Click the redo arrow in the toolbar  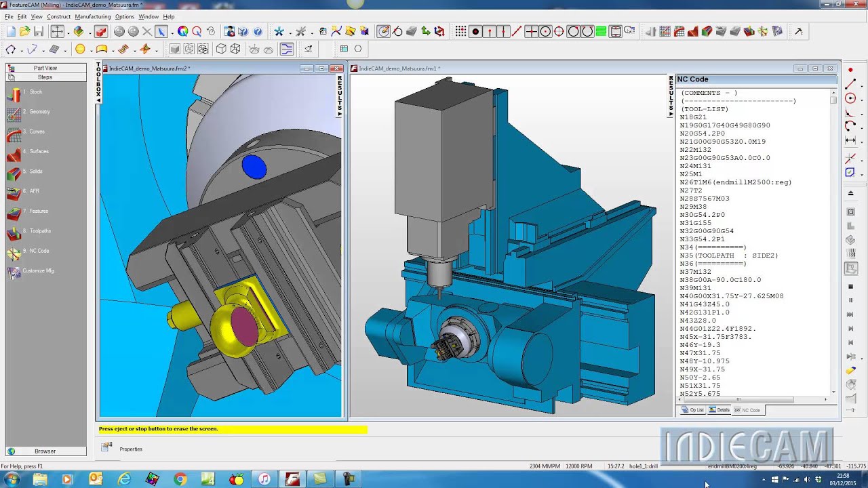[133, 31]
